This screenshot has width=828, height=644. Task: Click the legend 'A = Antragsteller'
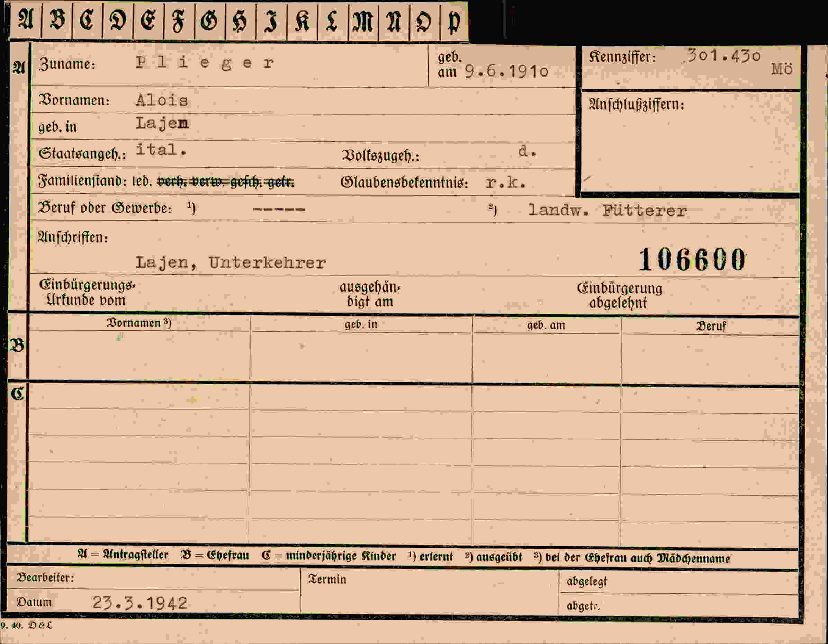pyautogui.click(x=123, y=554)
